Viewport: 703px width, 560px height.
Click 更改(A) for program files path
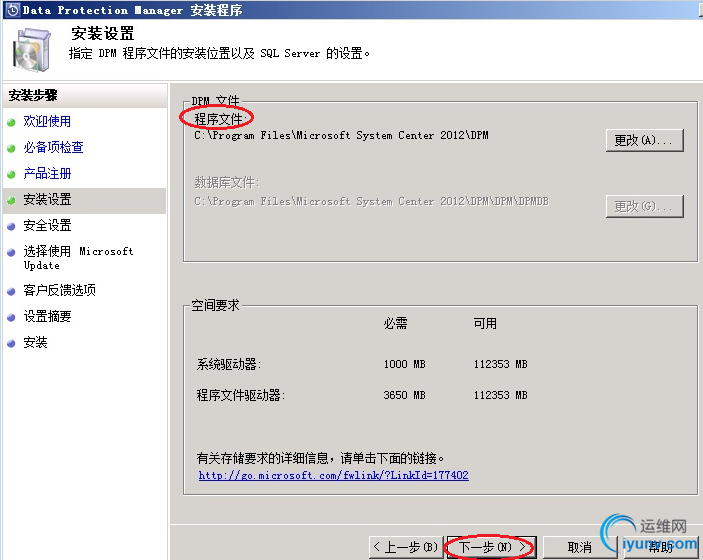(x=644, y=140)
